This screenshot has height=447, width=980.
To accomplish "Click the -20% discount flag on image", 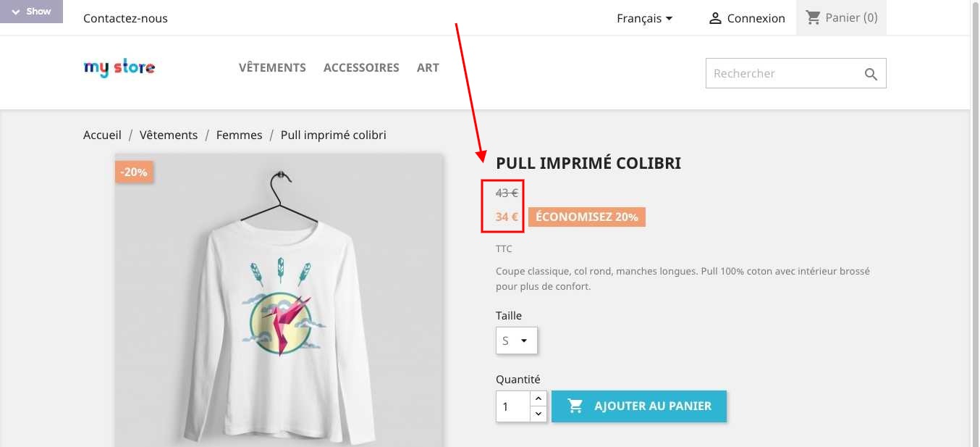I will pyautogui.click(x=134, y=172).
